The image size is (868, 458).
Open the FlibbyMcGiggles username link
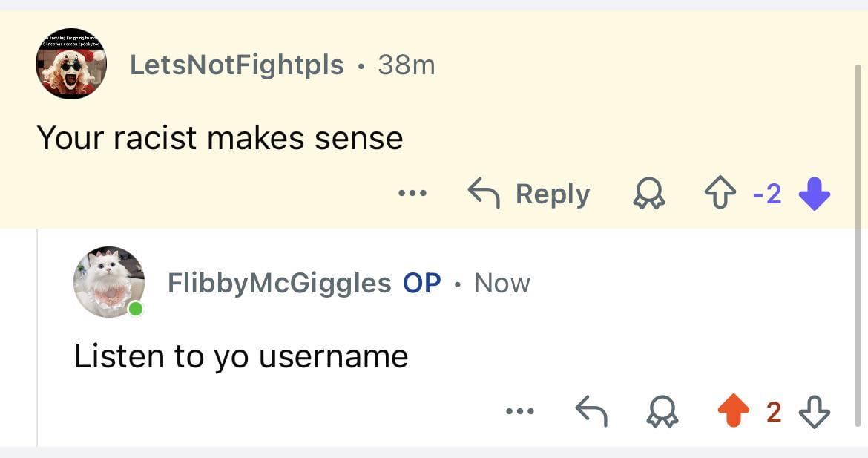coord(279,283)
